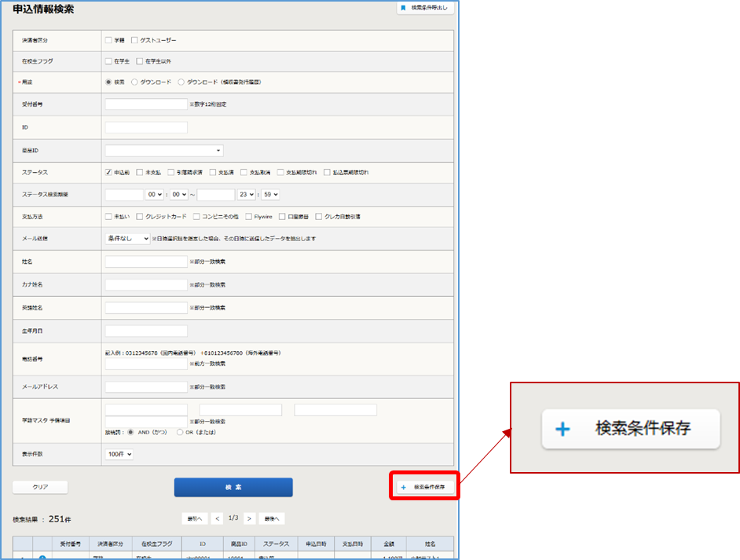
Task: Open the 商品ID dropdown list
Action: click(x=164, y=150)
